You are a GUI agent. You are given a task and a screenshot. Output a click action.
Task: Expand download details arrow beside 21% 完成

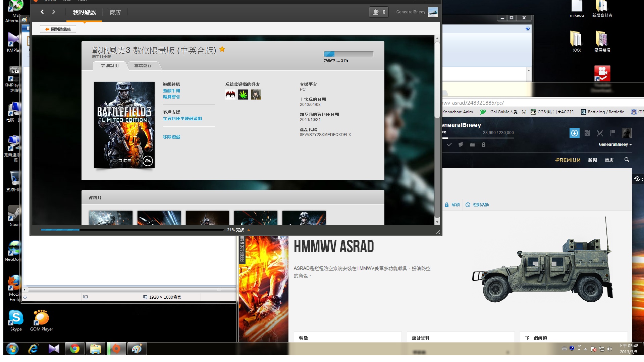(249, 230)
